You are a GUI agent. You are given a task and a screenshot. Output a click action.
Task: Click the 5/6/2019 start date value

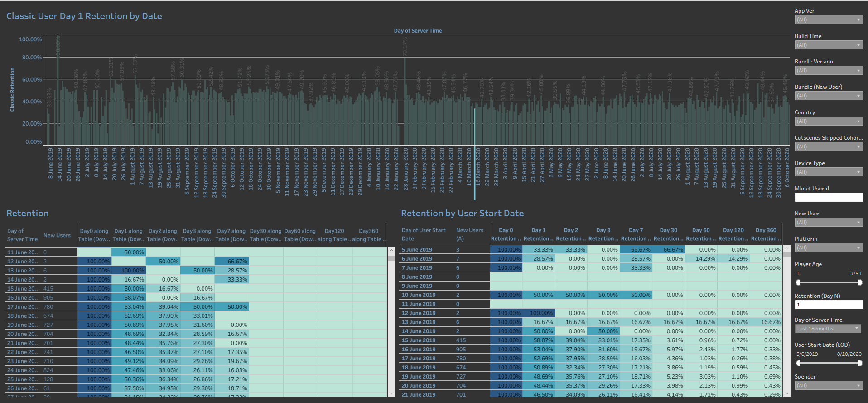(807, 354)
